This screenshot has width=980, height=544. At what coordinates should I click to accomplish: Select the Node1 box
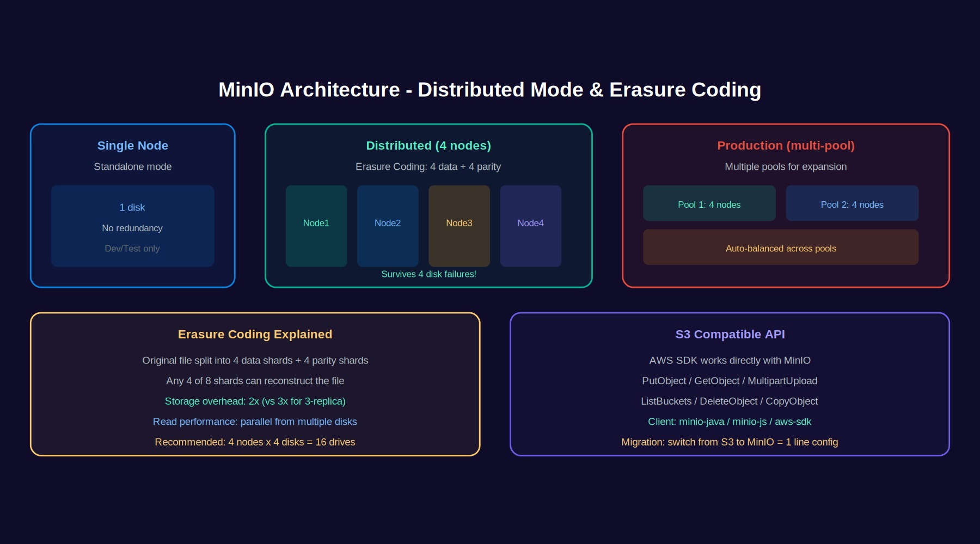[x=316, y=226]
